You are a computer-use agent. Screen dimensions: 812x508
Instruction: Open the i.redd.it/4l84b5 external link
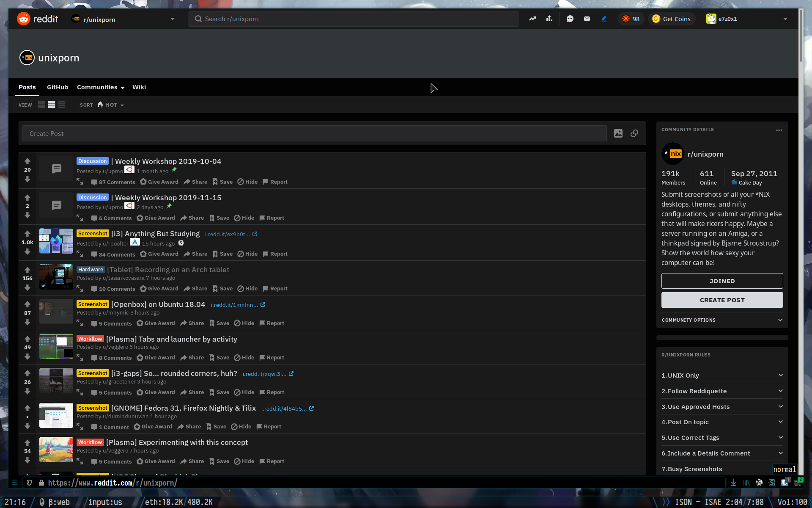point(288,409)
